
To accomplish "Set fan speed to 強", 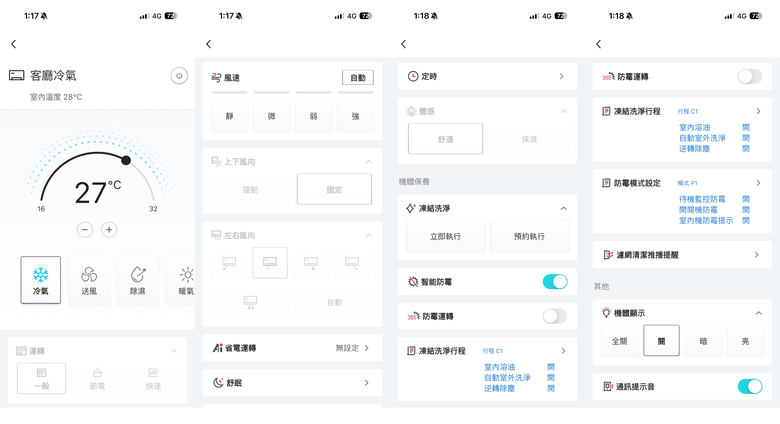I will 355,116.
